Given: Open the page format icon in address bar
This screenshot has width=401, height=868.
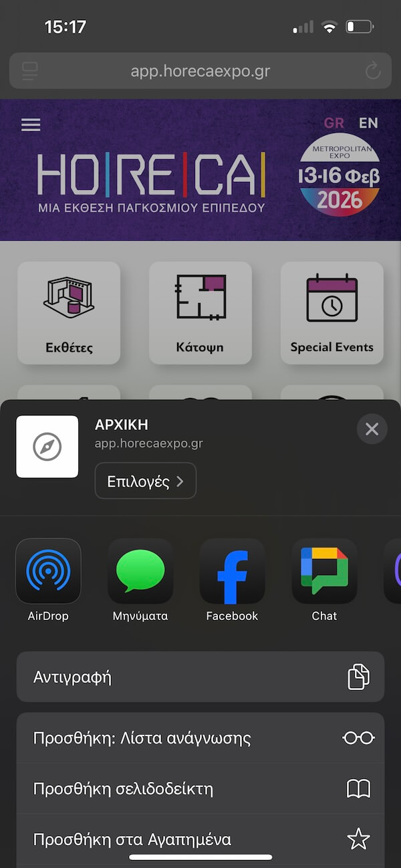Looking at the screenshot, I should coord(30,71).
